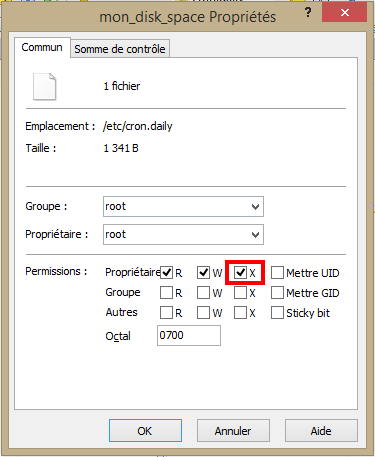The height and width of the screenshot is (457, 375).
Task: Click into the Octal field
Action: [189, 335]
